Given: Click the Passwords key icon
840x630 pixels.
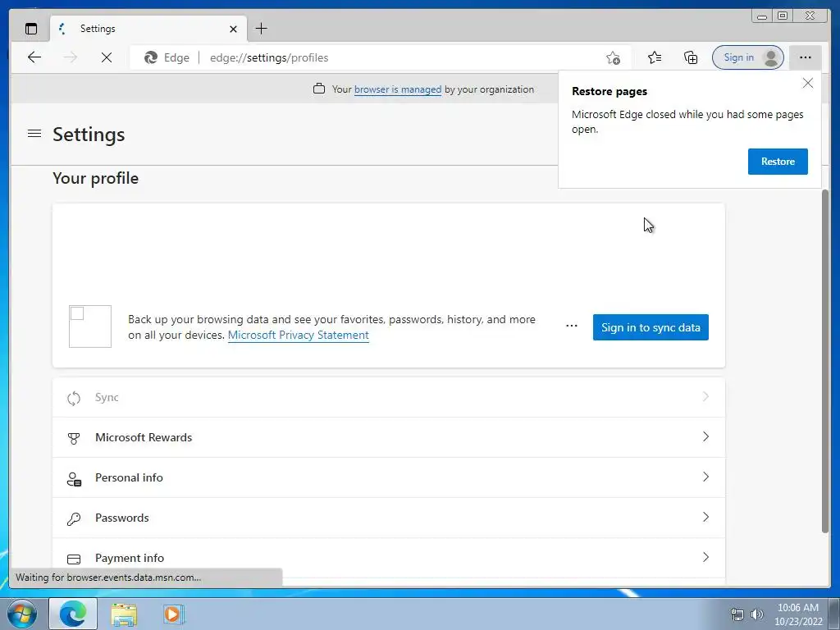Looking at the screenshot, I should point(74,518).
